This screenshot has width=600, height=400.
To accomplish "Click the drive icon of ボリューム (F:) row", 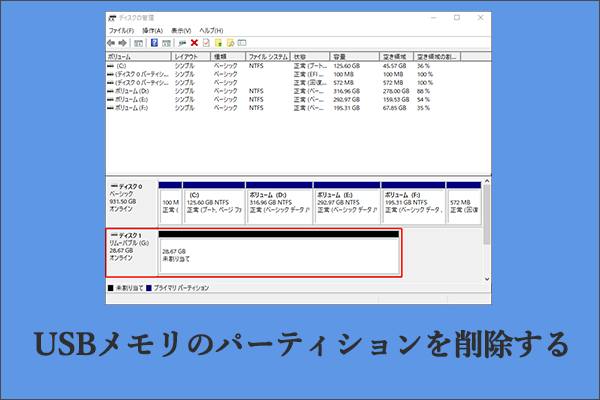I will coord(110,108).
